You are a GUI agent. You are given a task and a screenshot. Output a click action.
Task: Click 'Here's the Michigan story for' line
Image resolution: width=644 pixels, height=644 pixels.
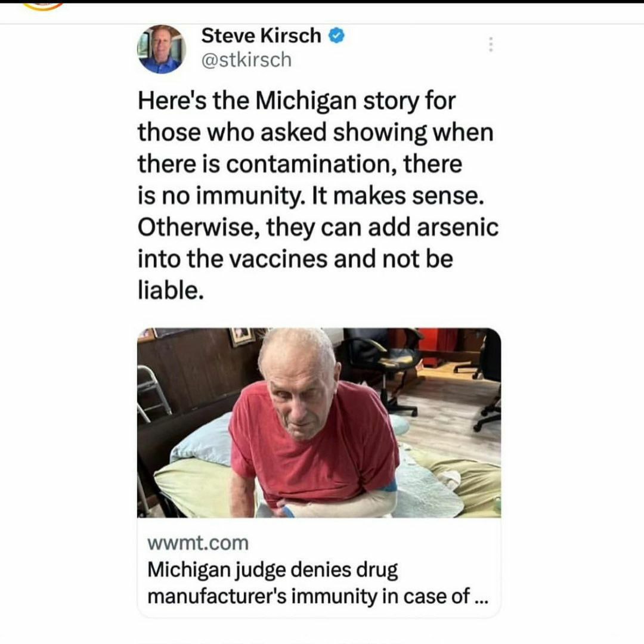(296, 101)
